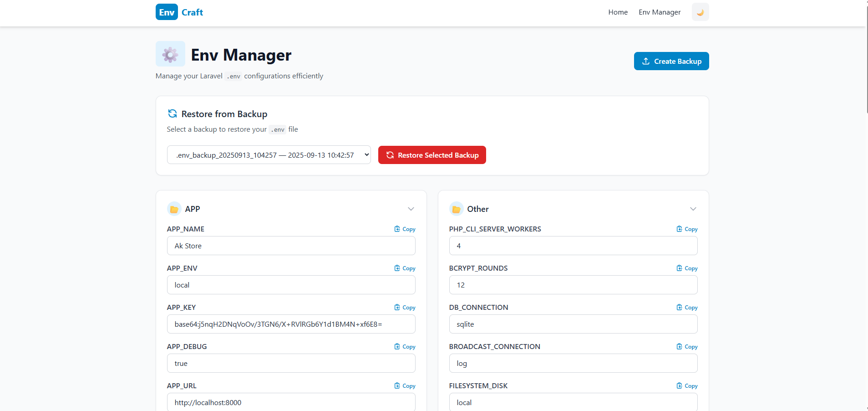Toggle dark mode with moon icon
Screen dimensions: 868x411
(x=700, y=12)
